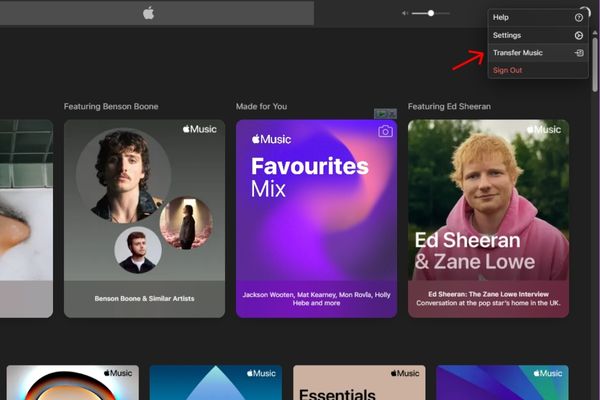Image resolution: width=600 pixels, height=400 pixels.
Task: Open the Essentials playlist card
Action: 359,382
